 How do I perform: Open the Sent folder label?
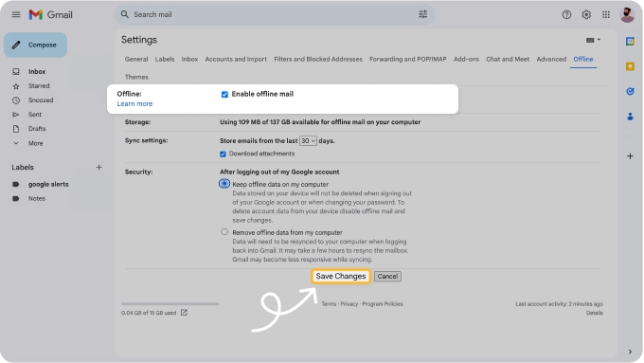[x=35, y=115]
